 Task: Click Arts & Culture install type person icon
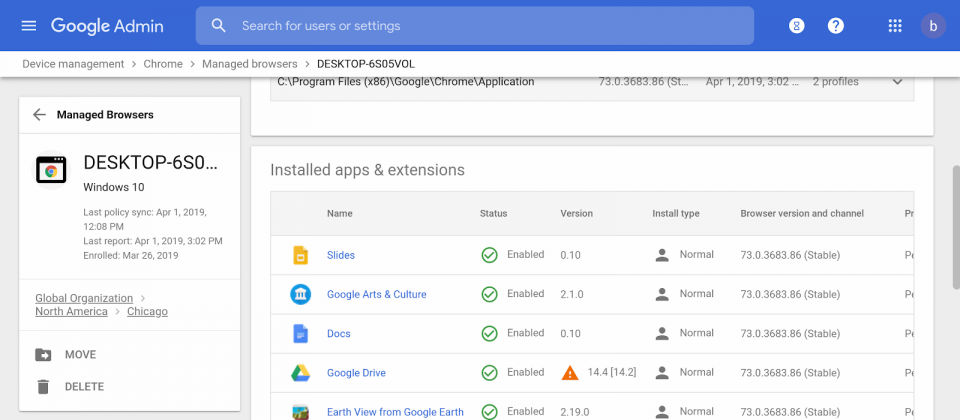[x=662, y=294]
